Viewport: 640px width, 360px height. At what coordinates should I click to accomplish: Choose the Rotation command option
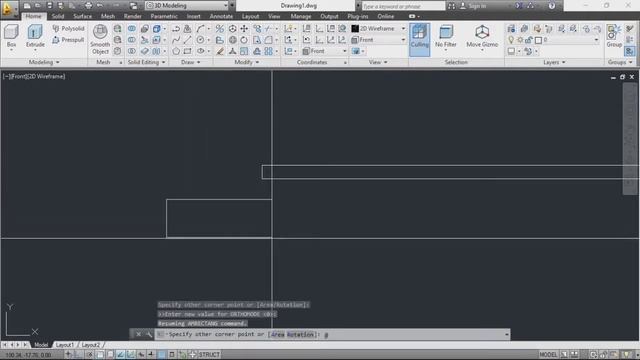[x=300, y=335]
